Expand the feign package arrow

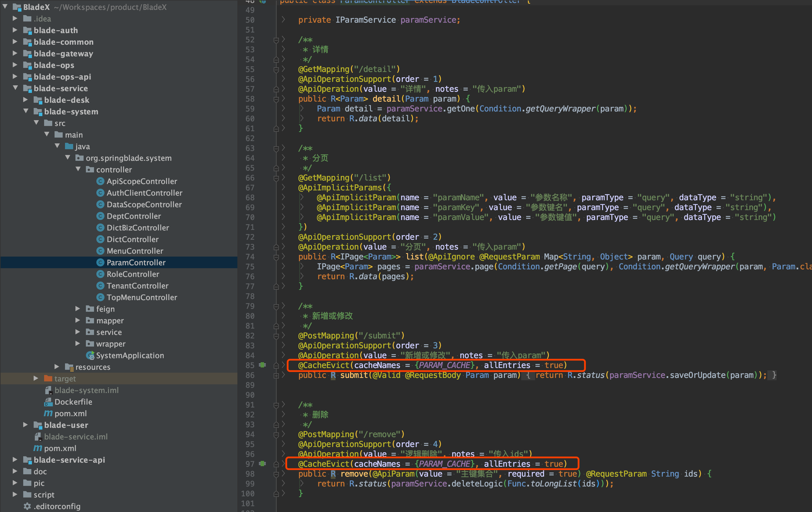coord(77,309)
